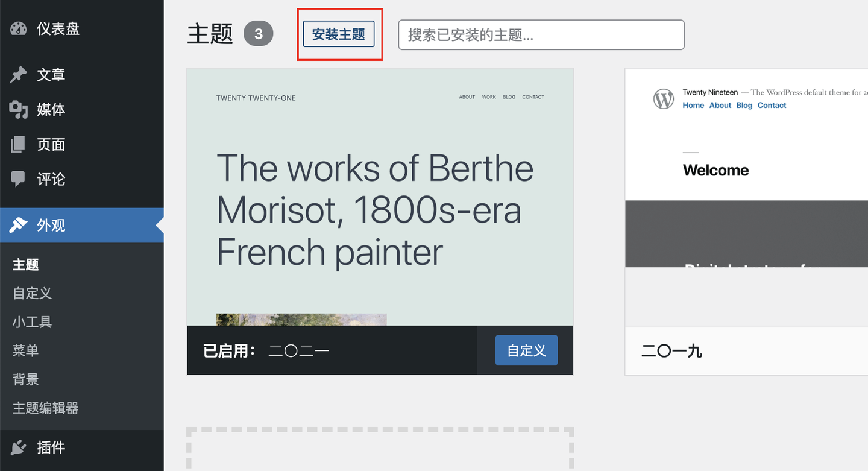Click the Home link in Twenty Nineteen preview
The height and width of the screenshot is (471, 868).
(x=693, y=106)
